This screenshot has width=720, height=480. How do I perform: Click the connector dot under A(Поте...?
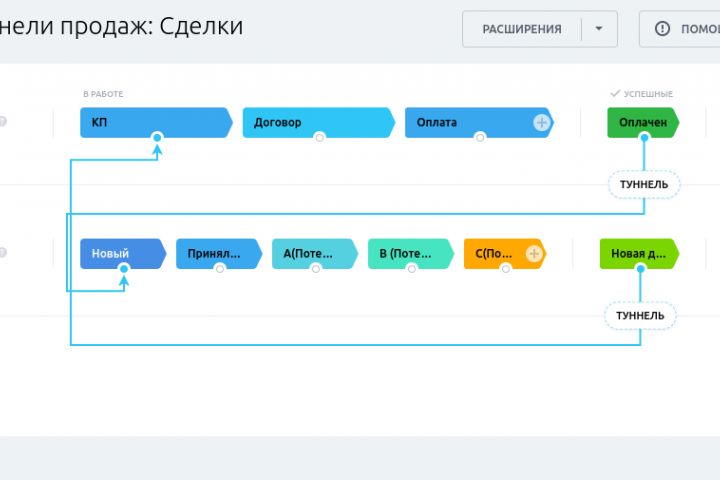tap(316, 269)
